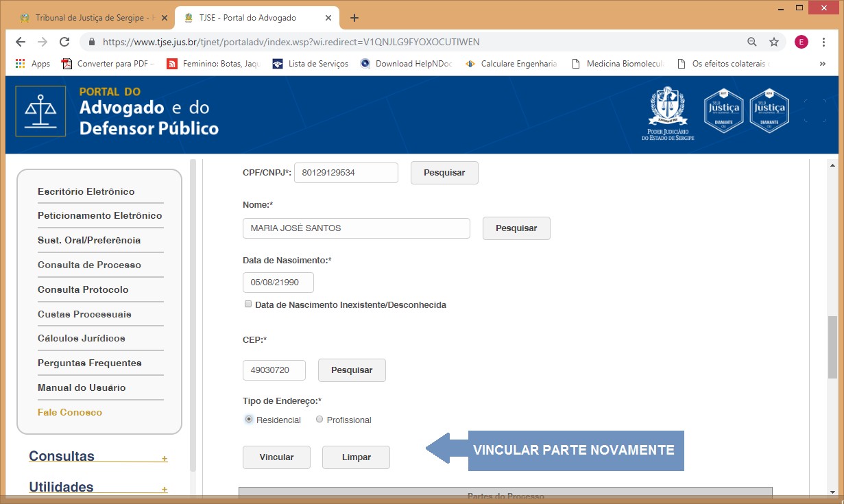Click the user profile avatar icon

point(801,42)
